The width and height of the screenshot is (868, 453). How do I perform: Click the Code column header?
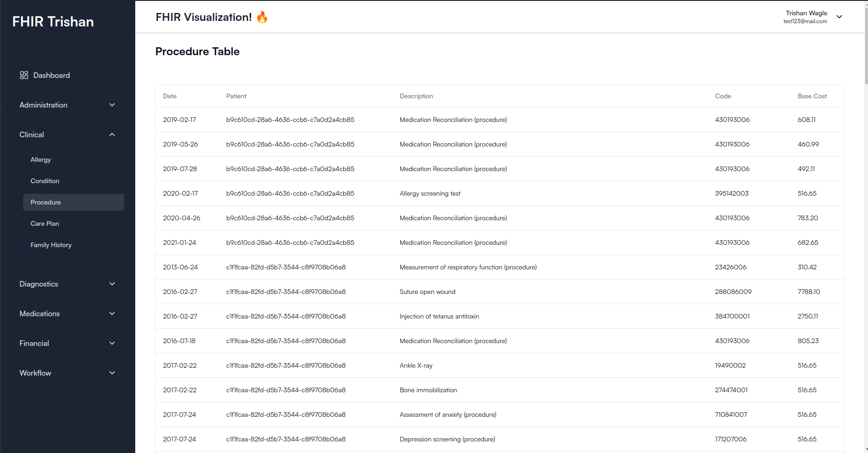coord(723,96)
